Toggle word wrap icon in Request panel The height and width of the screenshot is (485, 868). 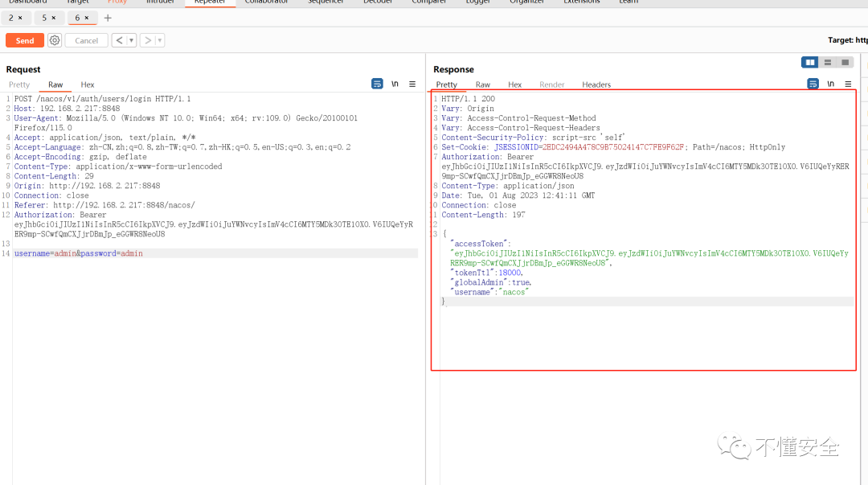377,84
